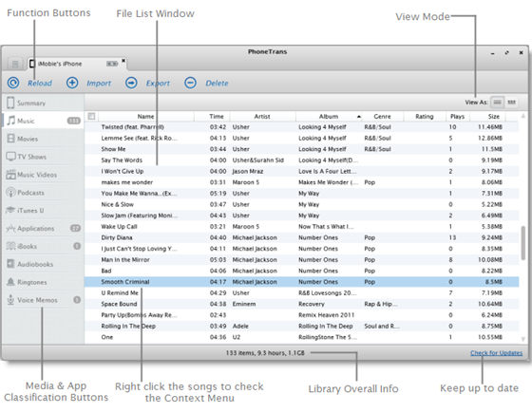Sort by Size column header

(x=494, y=116)
